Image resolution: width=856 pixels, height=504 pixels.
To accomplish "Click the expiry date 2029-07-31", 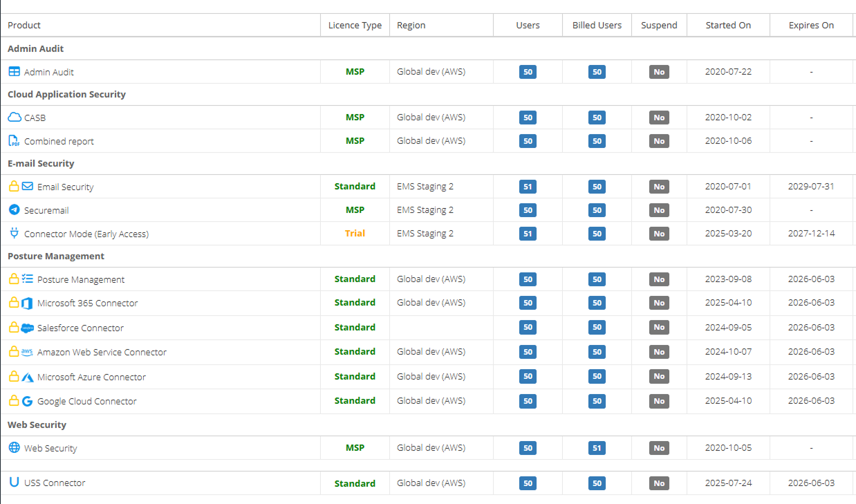I will click(811, 187).
